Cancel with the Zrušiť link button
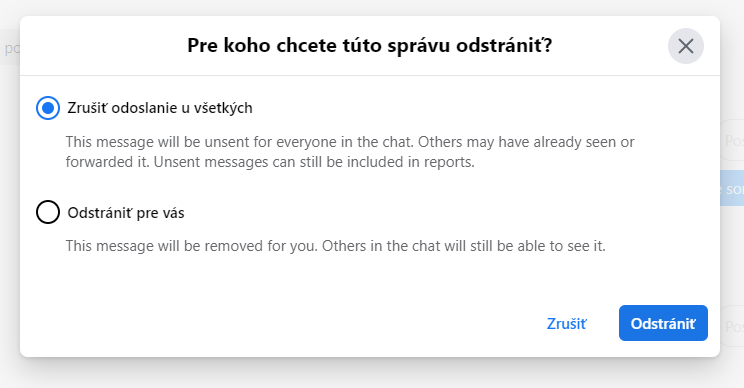Image resolution: width=744 pixels, height=388 pixels. click(x=567, y=323)
